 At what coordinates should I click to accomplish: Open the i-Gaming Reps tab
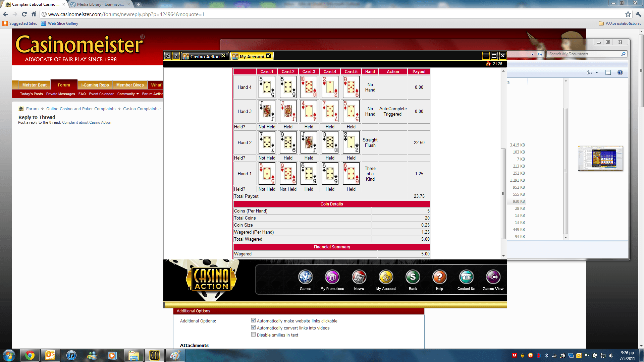(95, 85)
